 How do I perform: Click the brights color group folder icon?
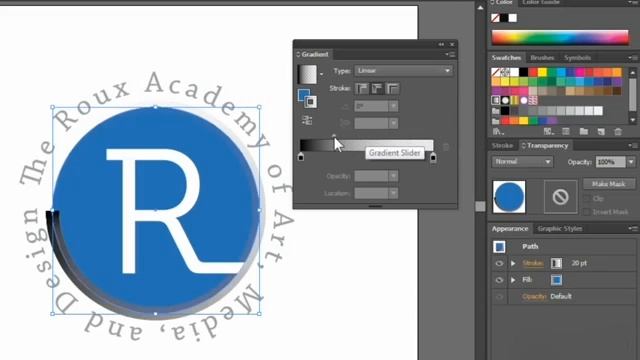[x=496, y=121]
